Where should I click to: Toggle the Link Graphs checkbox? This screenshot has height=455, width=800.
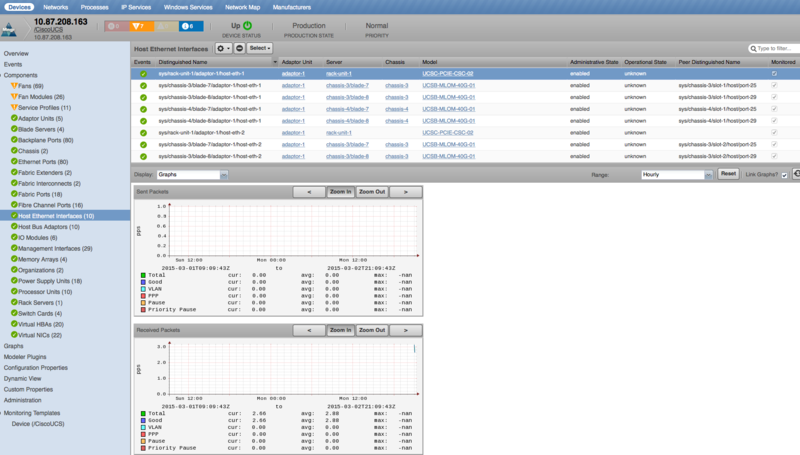click(x=785, y=175)
